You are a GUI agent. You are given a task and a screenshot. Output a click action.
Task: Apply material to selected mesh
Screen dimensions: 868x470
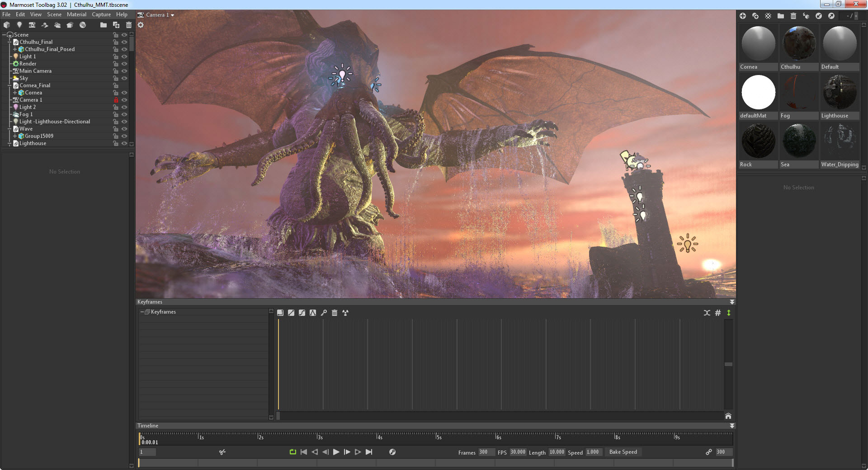pyautogui.click(x=806, y=16)
